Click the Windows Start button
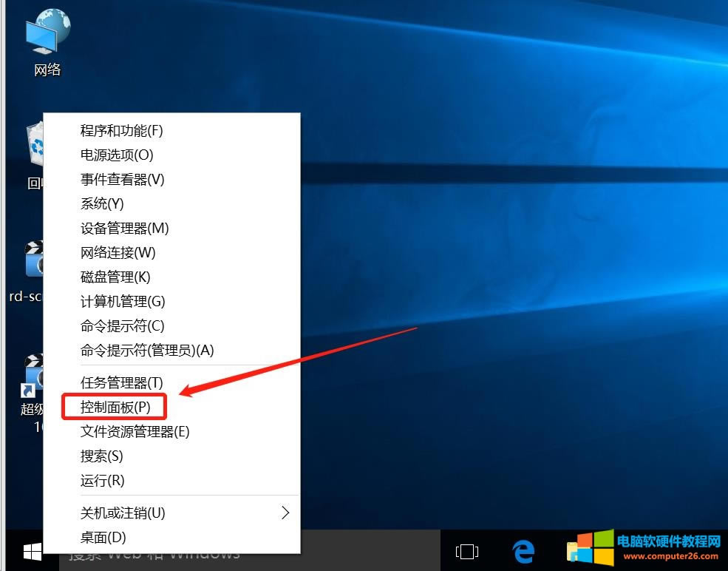 tap(32, 551)
